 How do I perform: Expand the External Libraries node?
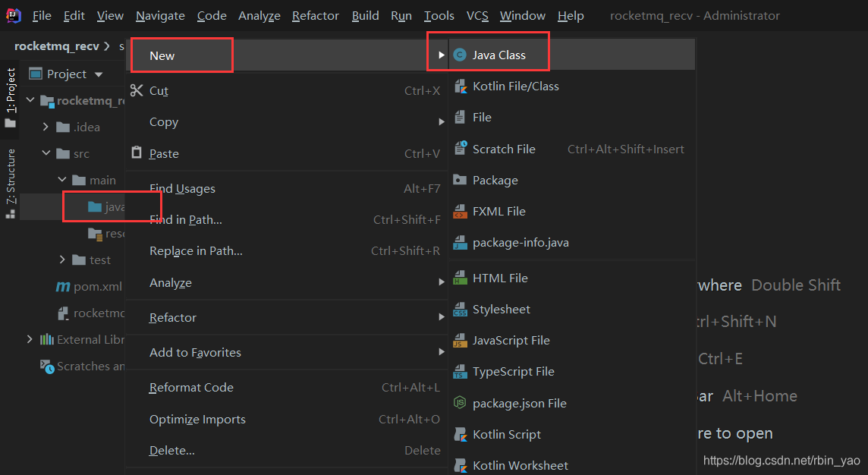(29, 338)
